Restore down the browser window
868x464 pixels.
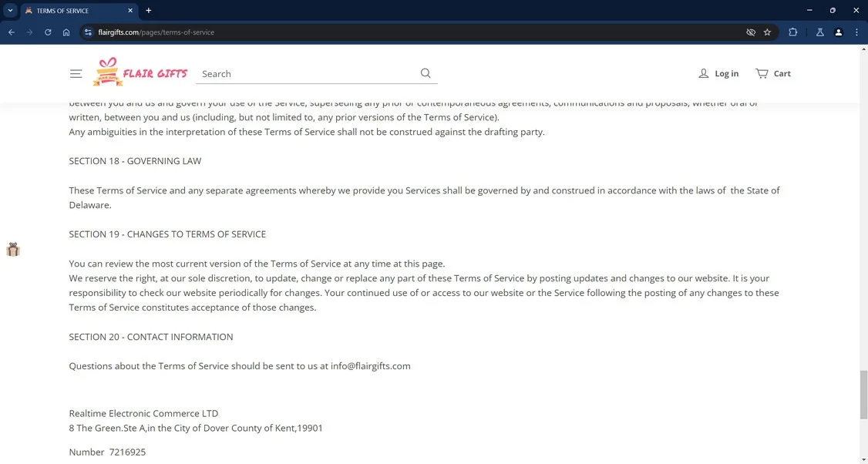click(x=833, y=10)
